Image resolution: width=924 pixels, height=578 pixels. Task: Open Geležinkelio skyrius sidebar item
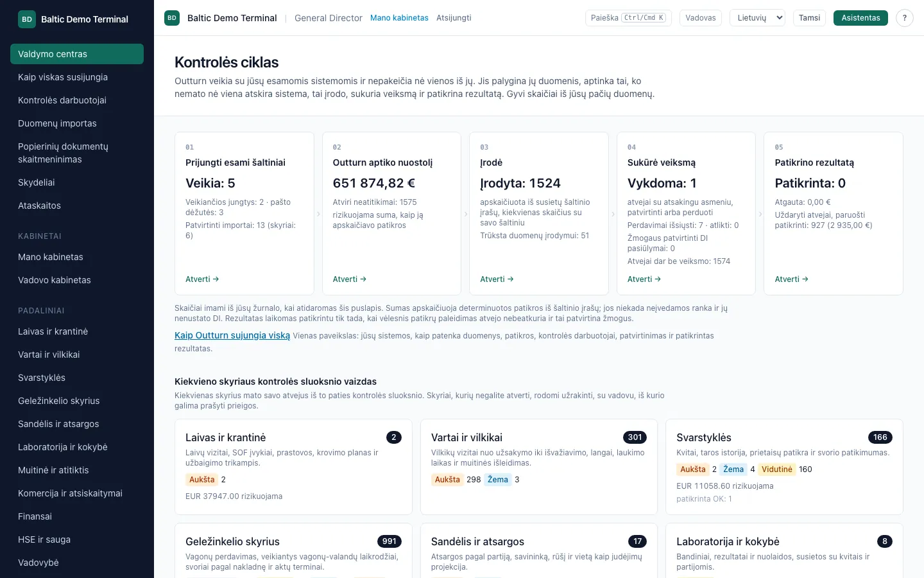pos(77,401)
